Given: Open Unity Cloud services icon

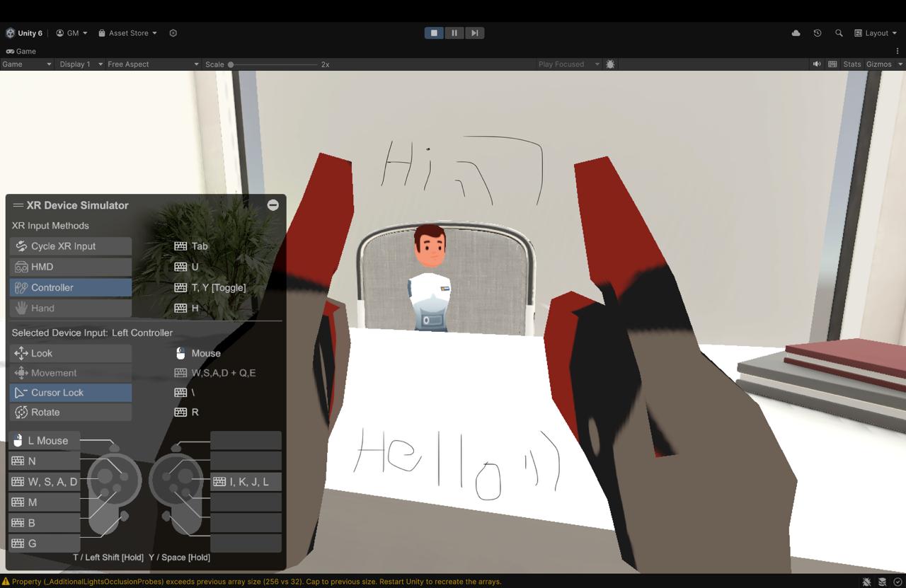Looking at the screenshot, I should coord(796,33).
